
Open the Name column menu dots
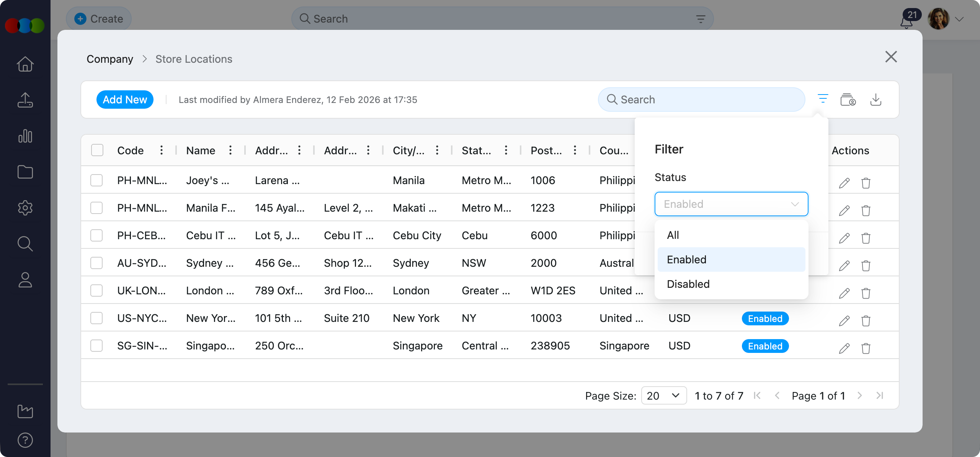[x=230, y=150]
